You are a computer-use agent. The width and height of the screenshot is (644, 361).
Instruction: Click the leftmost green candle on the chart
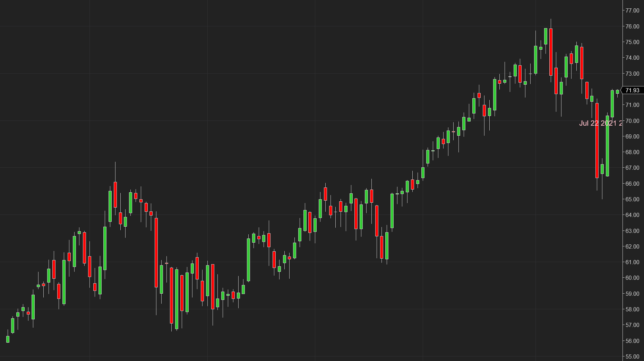coord(8,339)
